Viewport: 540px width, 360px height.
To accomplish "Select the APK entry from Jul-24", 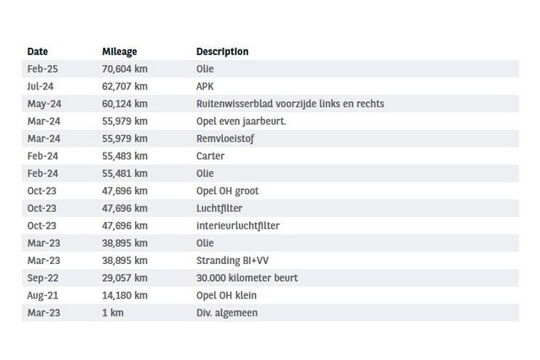I will coord(270,86).
